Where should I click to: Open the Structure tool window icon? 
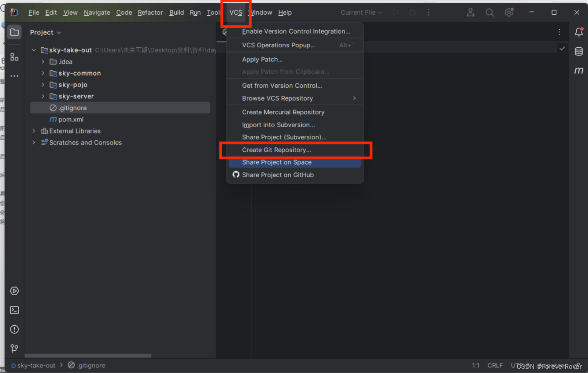pos(14,57)
